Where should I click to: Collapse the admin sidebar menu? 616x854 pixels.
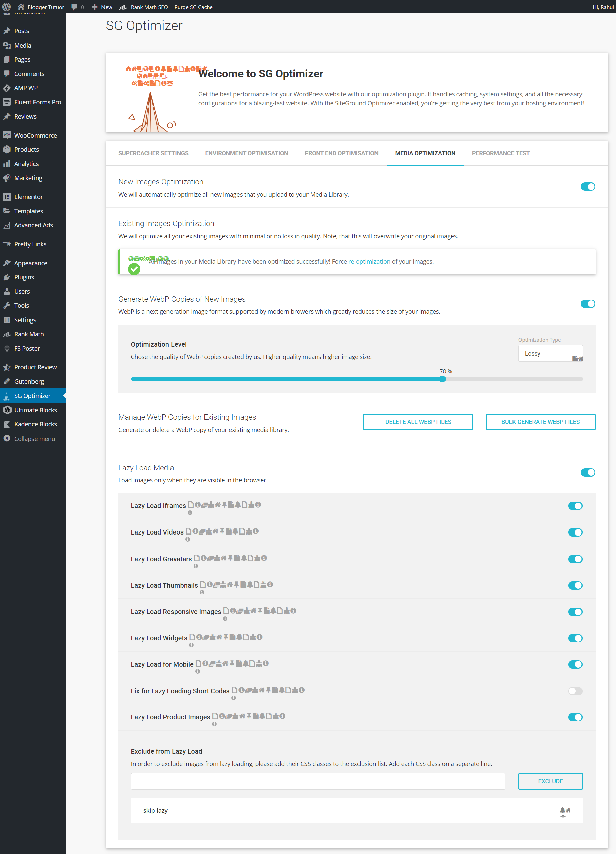point(29,439)
